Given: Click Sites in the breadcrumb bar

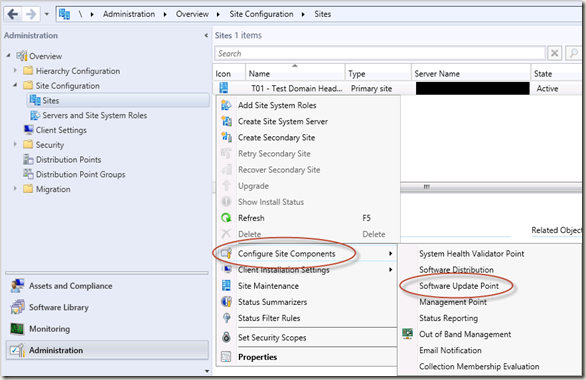Looking at the screenshot, I should (323, 14).
